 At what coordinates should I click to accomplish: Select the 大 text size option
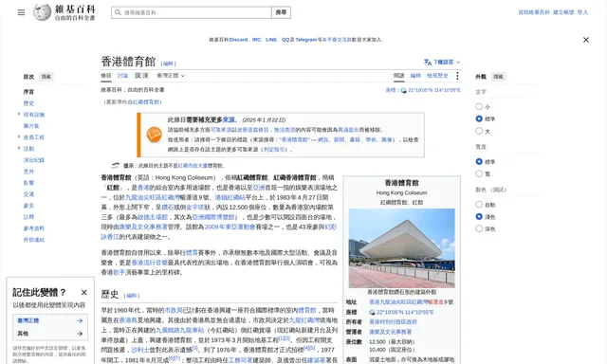point(479,131)
